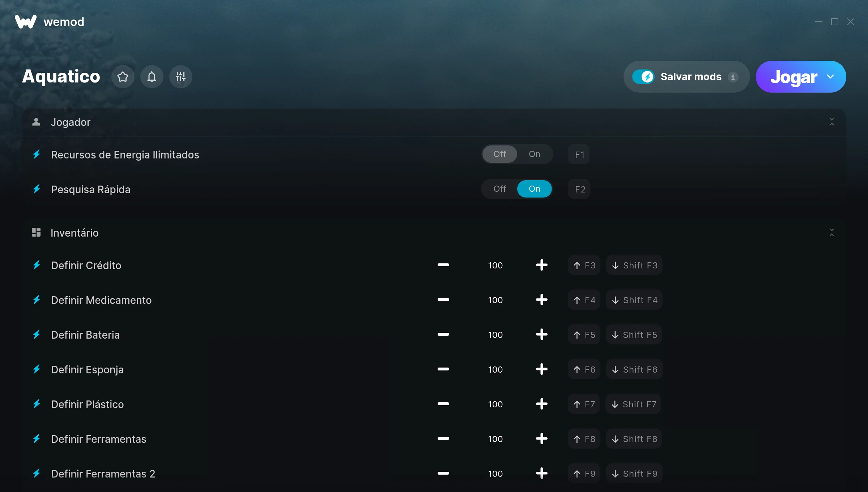Viewport: 868px width, 492px height.
Task: Click minus icon for Definir Ferramentas 2
Action: pos(443,474)
